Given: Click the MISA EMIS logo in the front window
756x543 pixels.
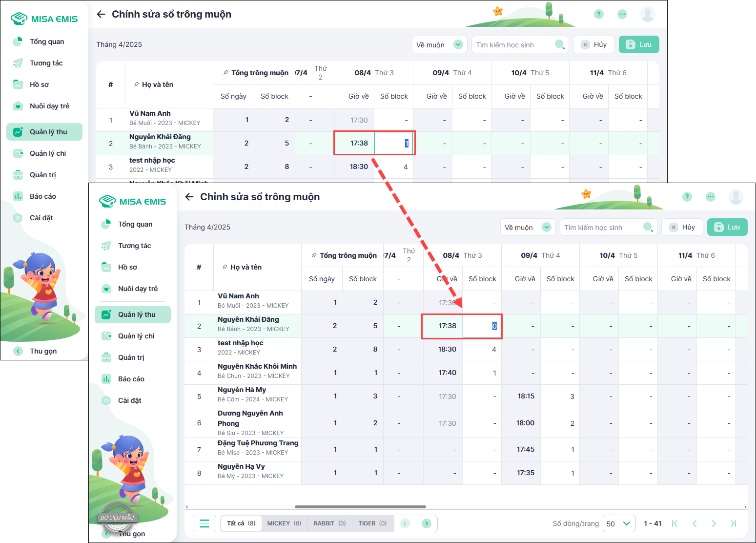Looking at the screenshot, I should pyautogui.click(x=132, y=201).
